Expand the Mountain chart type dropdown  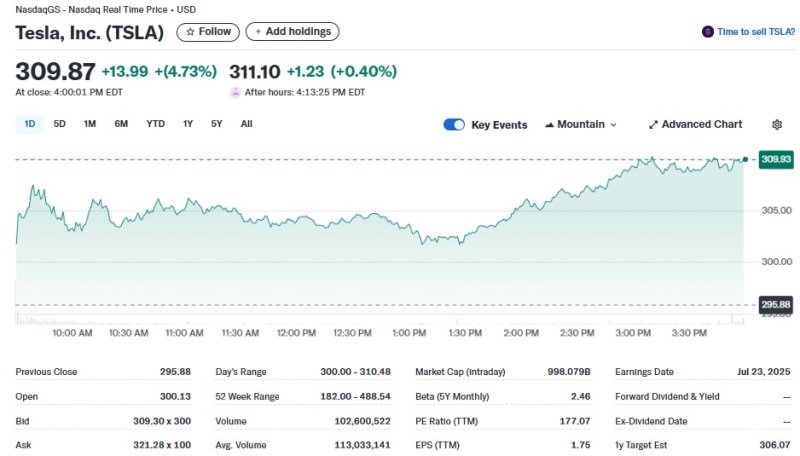point(613,125)
